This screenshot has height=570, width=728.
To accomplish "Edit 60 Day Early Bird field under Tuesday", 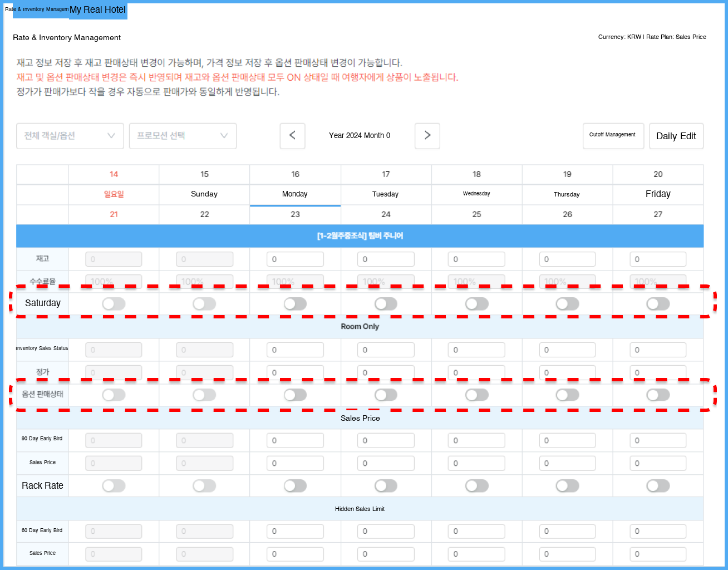I will point(386,532).
